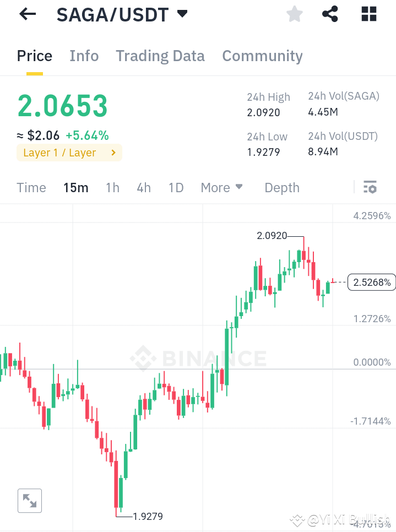Tap the back arrow to exit the chart
This screenshot has width=396, height=532.
coord(26,14)
